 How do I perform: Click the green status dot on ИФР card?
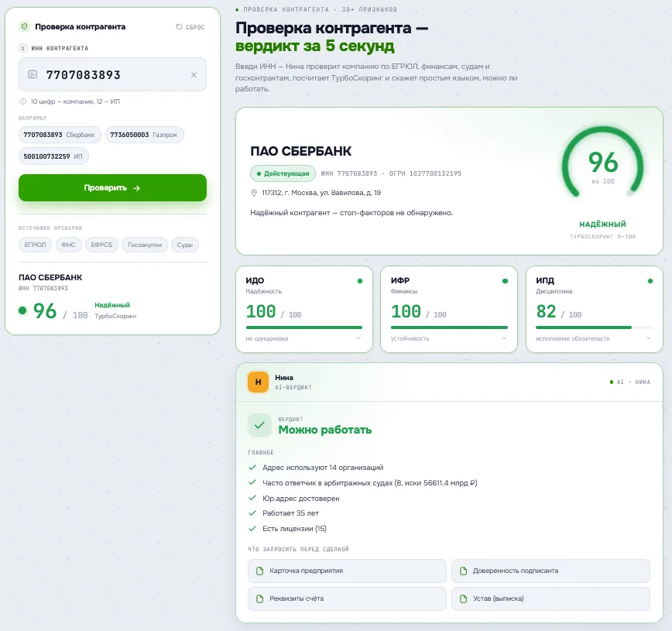point(505,281)
